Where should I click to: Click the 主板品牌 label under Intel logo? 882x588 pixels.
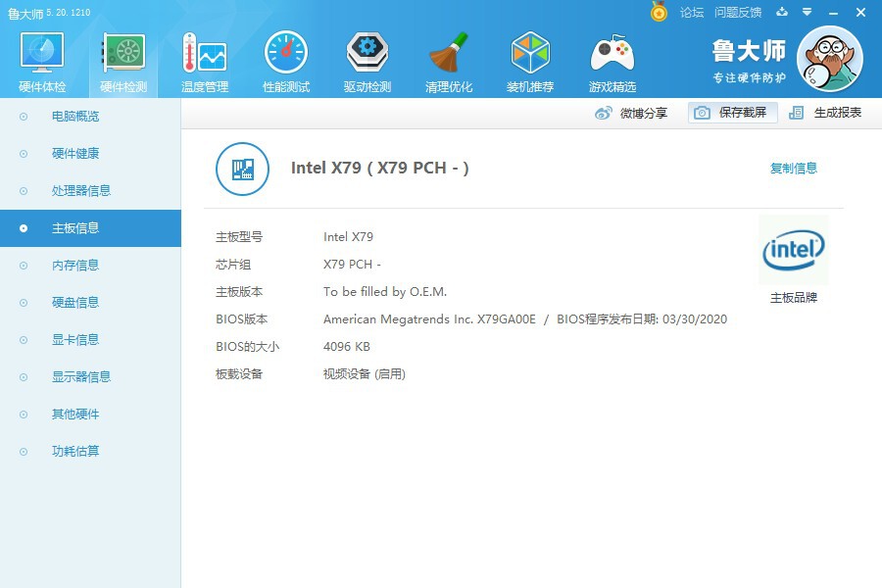794,298
